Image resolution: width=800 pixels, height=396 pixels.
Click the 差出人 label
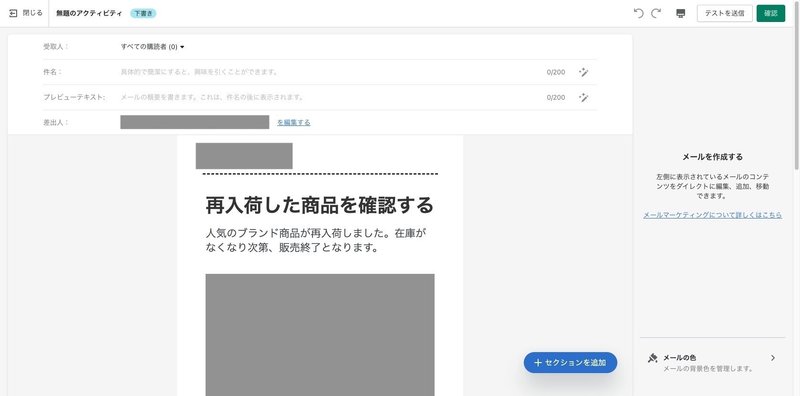[x=56, y=122]
